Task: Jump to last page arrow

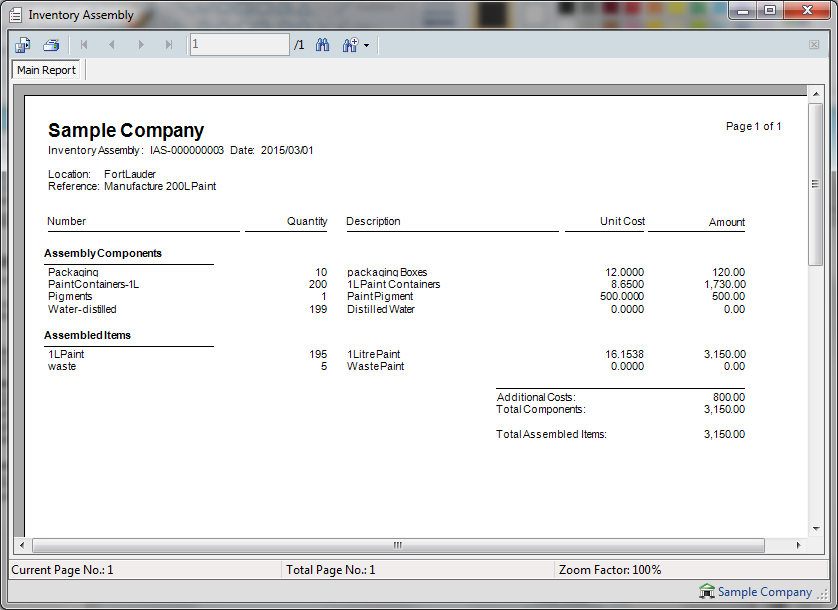Action: 169,45
